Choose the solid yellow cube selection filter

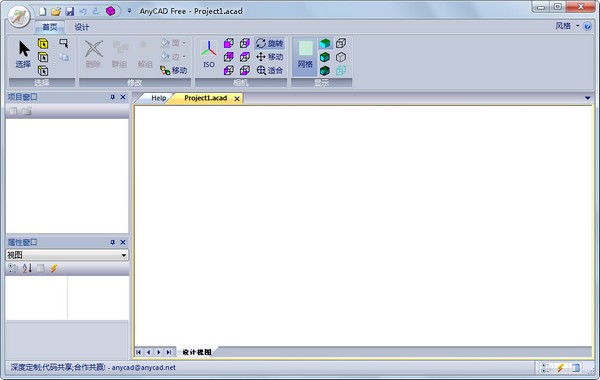[x=43, y=44]
